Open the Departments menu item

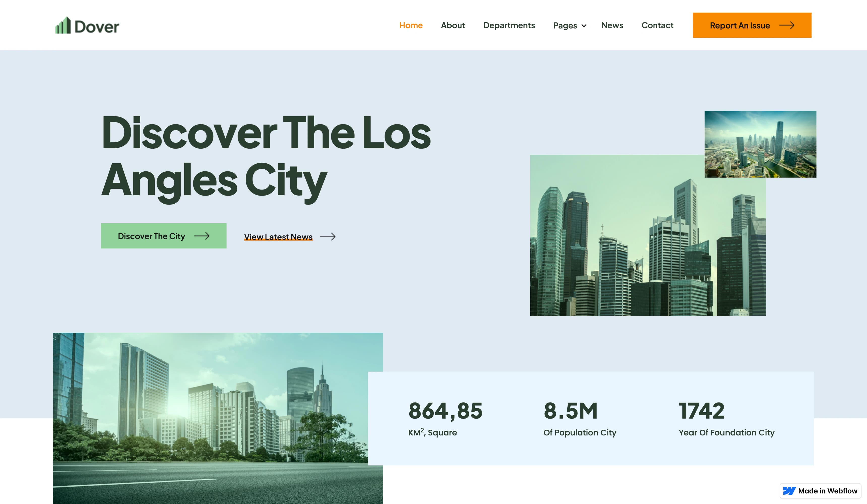(509, 25)
